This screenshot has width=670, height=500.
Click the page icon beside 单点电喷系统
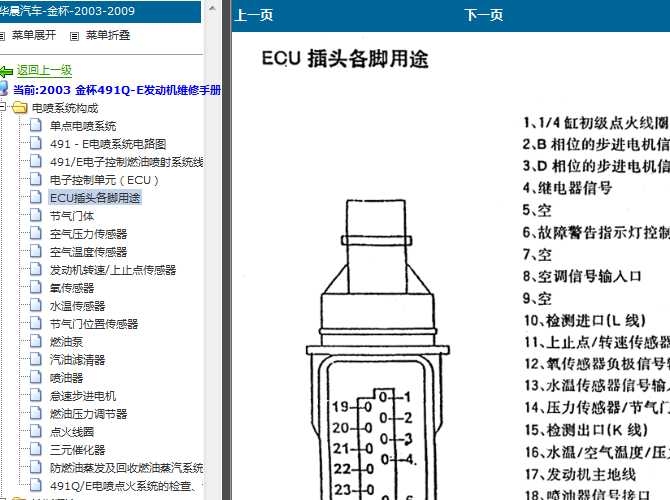coord(36,125)
